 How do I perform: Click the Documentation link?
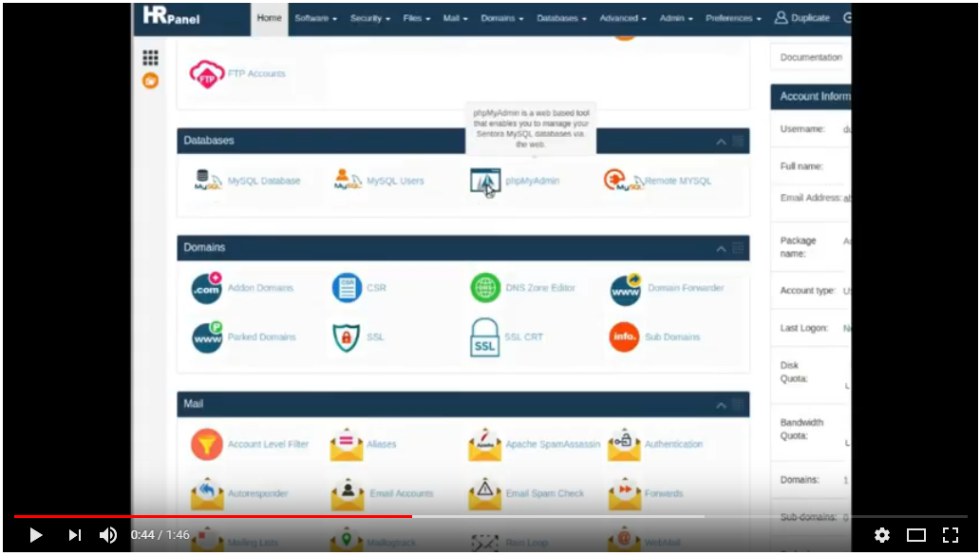point(811,57)
